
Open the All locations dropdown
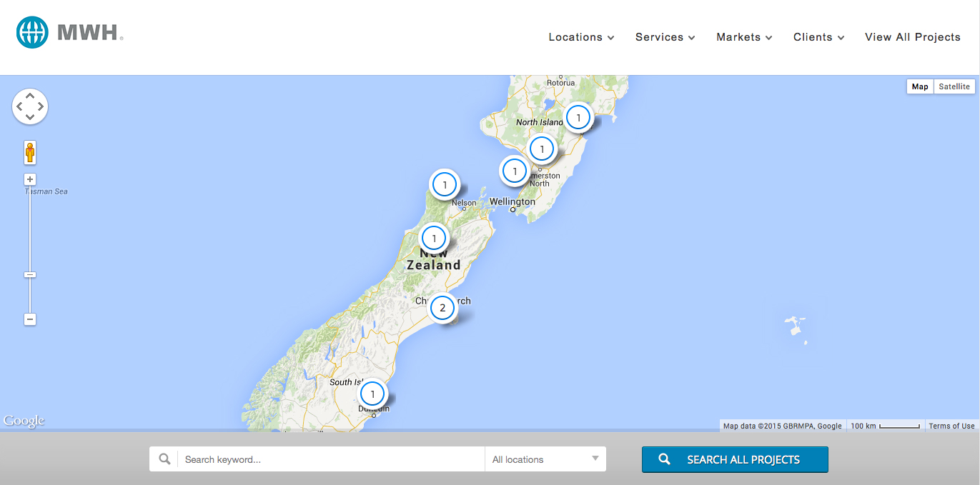[545, 459]
